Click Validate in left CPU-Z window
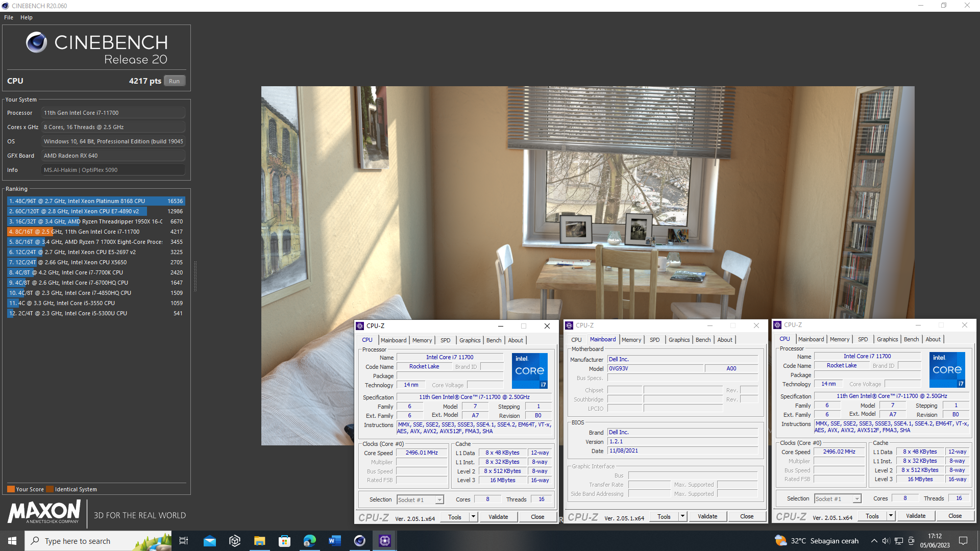The image size is (980, 551). pyautogui.click(x=498, y=517)
